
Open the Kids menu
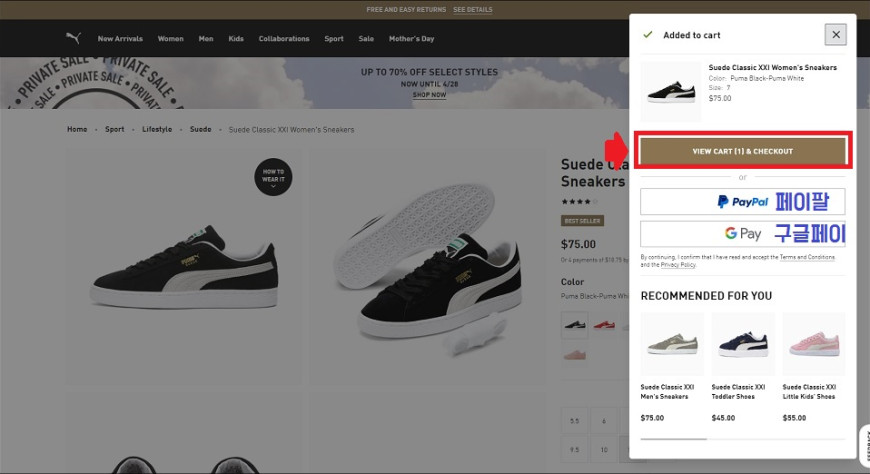pos(236,39)
